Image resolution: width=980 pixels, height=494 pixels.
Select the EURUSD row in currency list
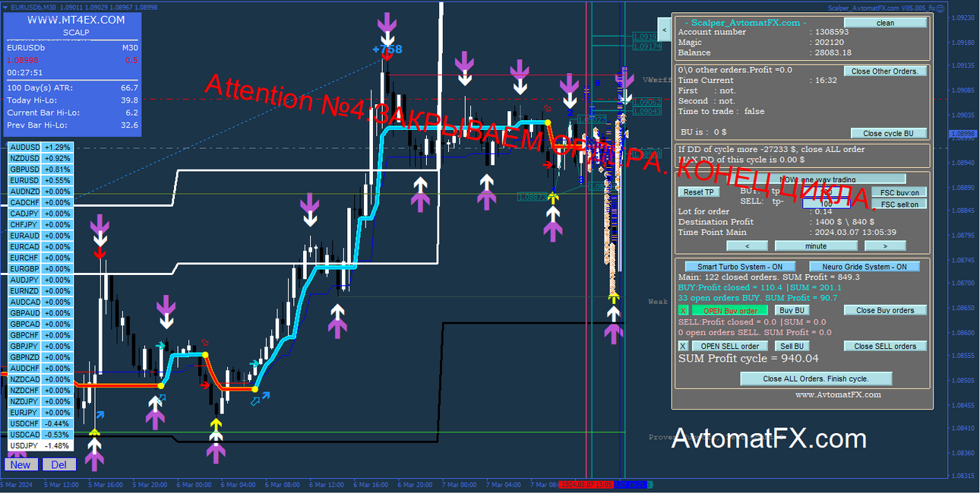[40, 180]
